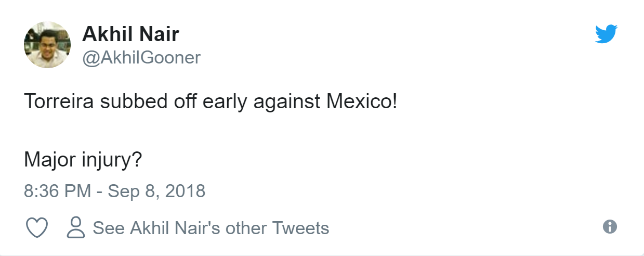Click the full tweet timestamp line

coord(114,191)
